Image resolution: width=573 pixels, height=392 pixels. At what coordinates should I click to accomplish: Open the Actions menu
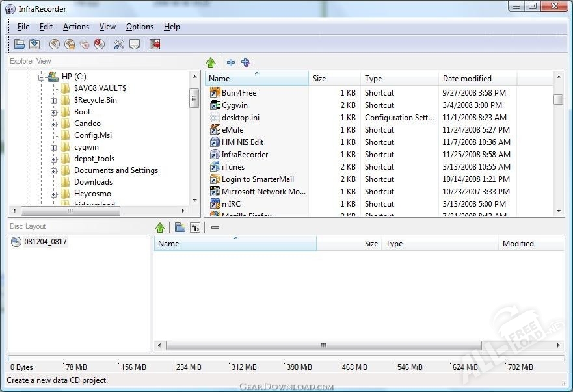point(75,27)
